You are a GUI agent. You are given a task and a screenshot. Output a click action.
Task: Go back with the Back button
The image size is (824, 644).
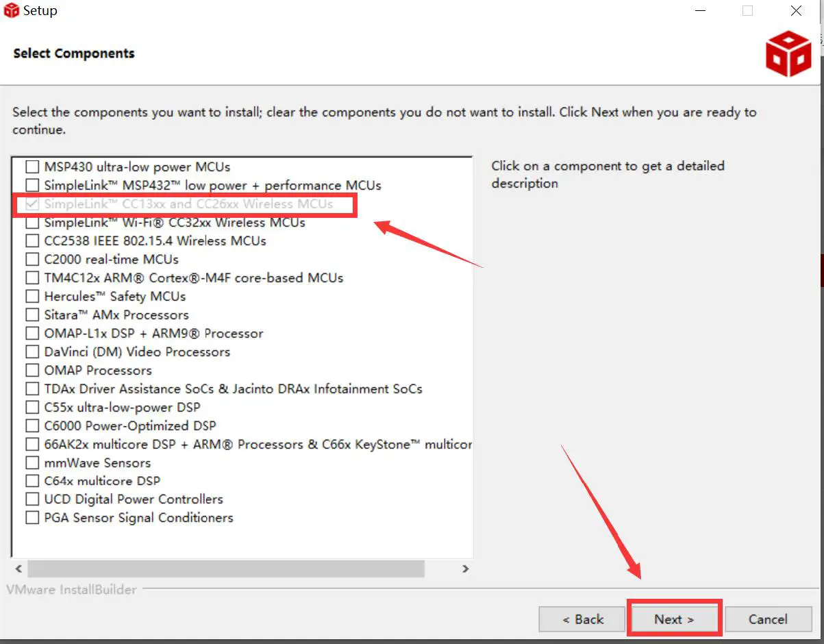(583, 619)
